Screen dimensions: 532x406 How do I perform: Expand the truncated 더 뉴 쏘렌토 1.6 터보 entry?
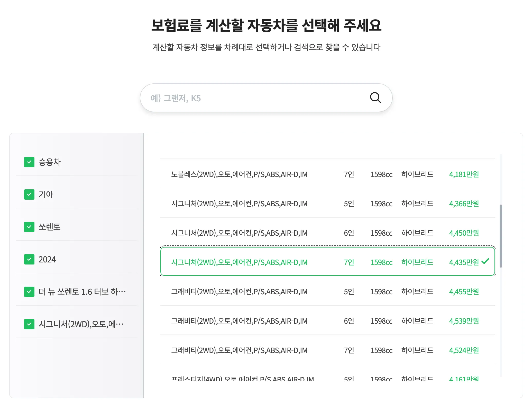(x=82, y=292)
